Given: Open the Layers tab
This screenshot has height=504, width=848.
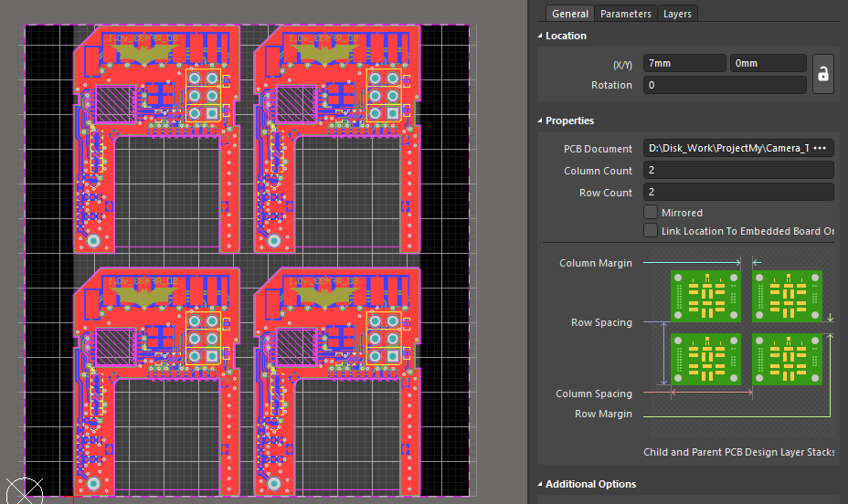Looking at the screenshot, I should point(677,14).
